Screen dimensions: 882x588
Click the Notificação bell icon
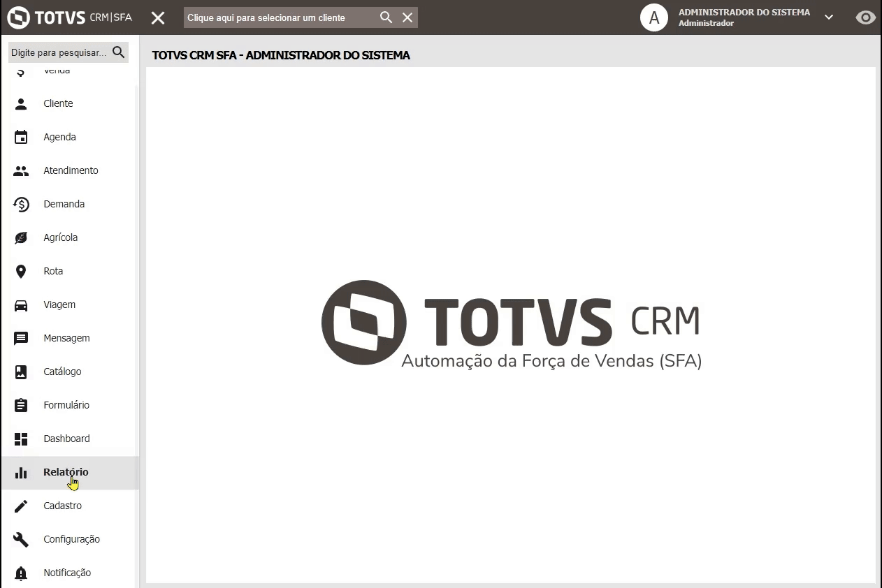21,573
